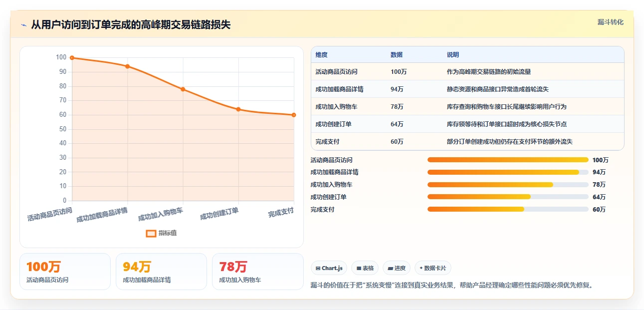644x310 pixels.
Task: Click the footer sentence starting with 漏斗的价值在于
Action: point(452,286)
